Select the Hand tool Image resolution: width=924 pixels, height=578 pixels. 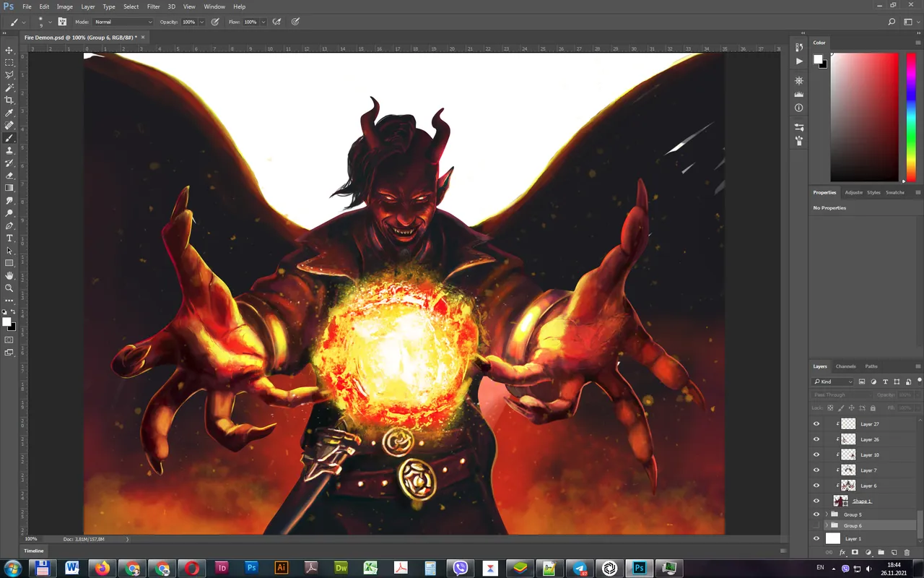(x=9, y=276)
